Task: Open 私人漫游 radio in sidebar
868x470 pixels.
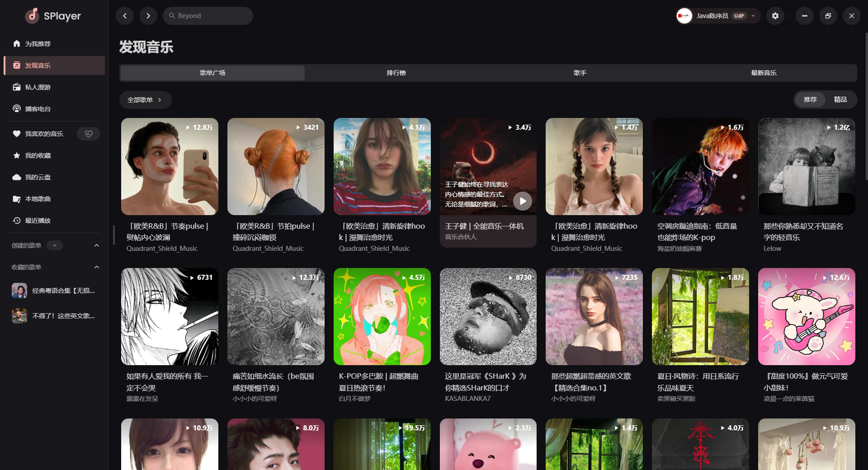Action: coord(38,87)
